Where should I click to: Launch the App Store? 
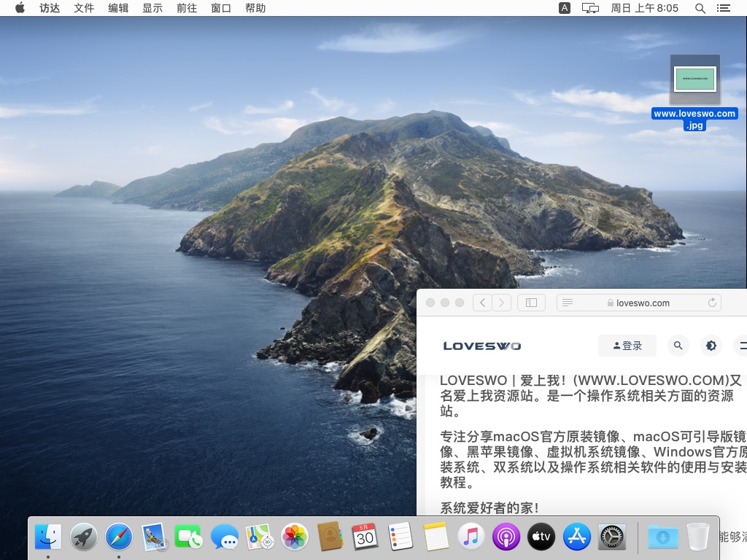[576, 537]
